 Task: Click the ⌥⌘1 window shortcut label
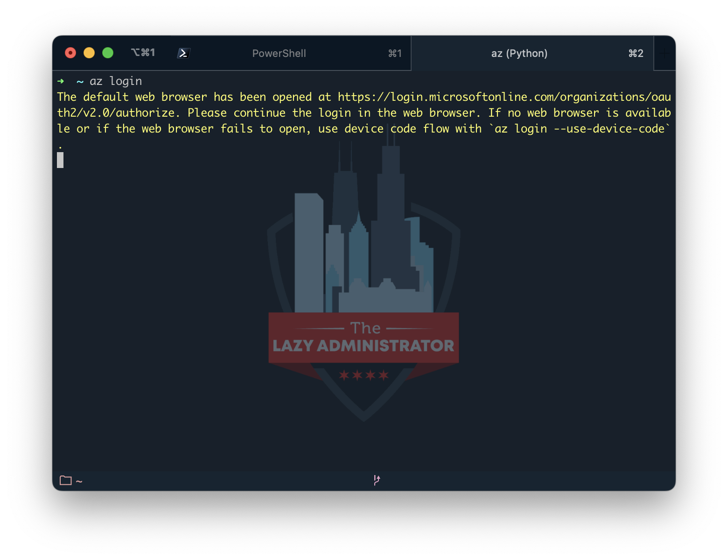coord(143,53)
